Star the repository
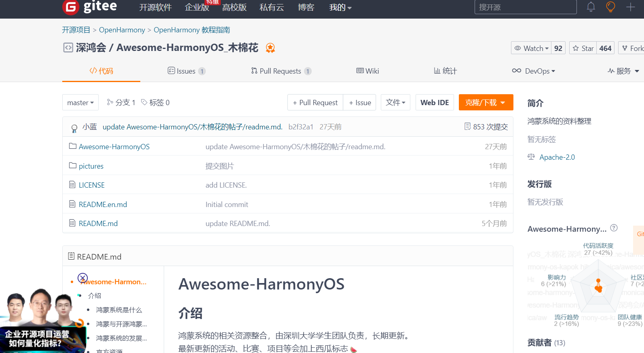 pos(583,48)
